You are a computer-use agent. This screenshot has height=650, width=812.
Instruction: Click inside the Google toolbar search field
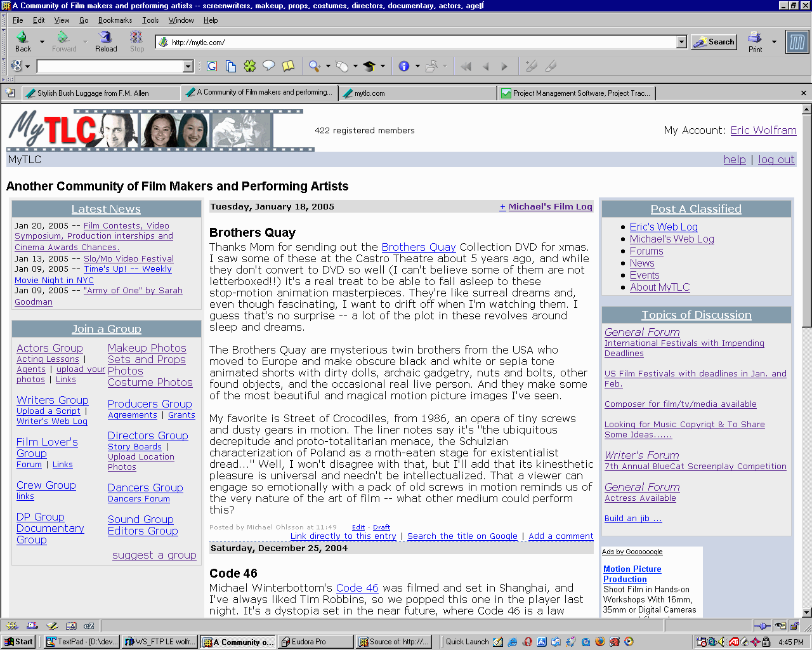tap(110, 67)
